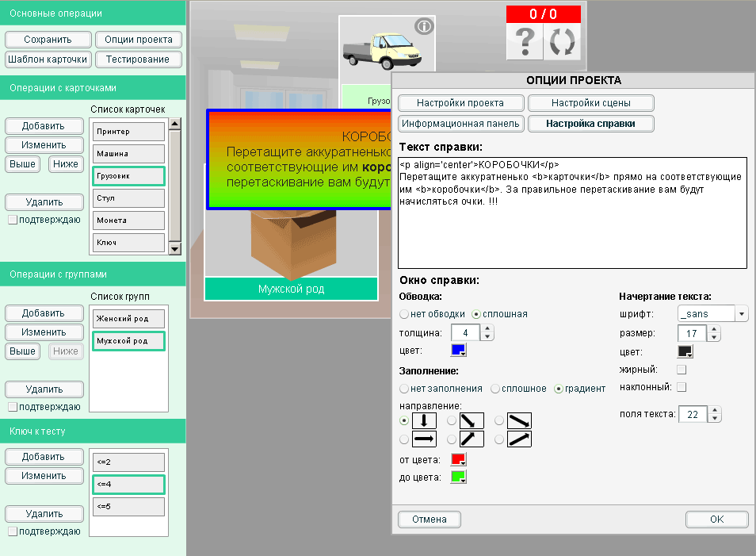Tick 'подтверждаю' under card operations
This screenshot has height=556, width=756.
(x=13, y=220)
